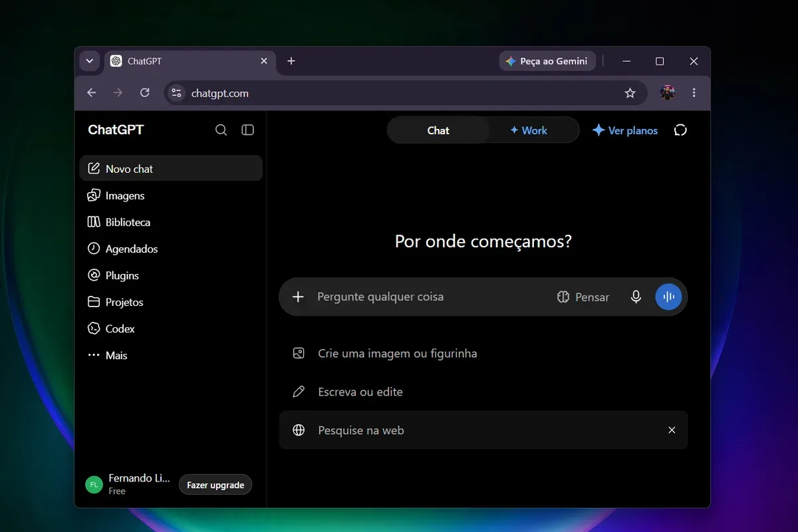798x532 pixels.
Task: Switch to the Work mode tab
Action: (529, 130)
